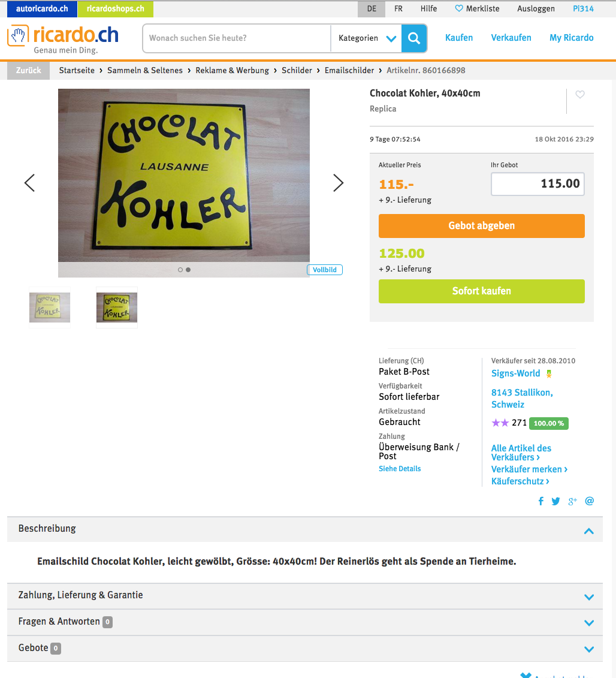Share listing by email icon
The height and width of the screenshot is (678, 616).
tap(589, 501)
